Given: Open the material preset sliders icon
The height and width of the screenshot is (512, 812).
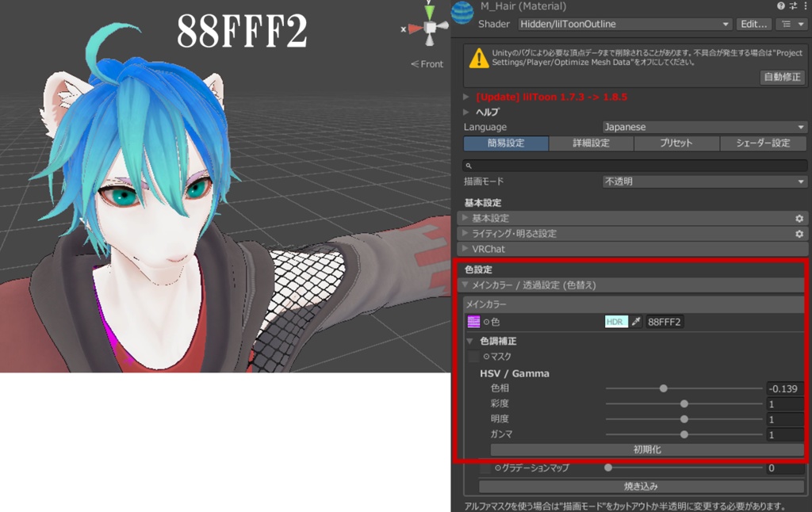Looking at the screenshot, I should pyautogui.click(x=793, y=6).
